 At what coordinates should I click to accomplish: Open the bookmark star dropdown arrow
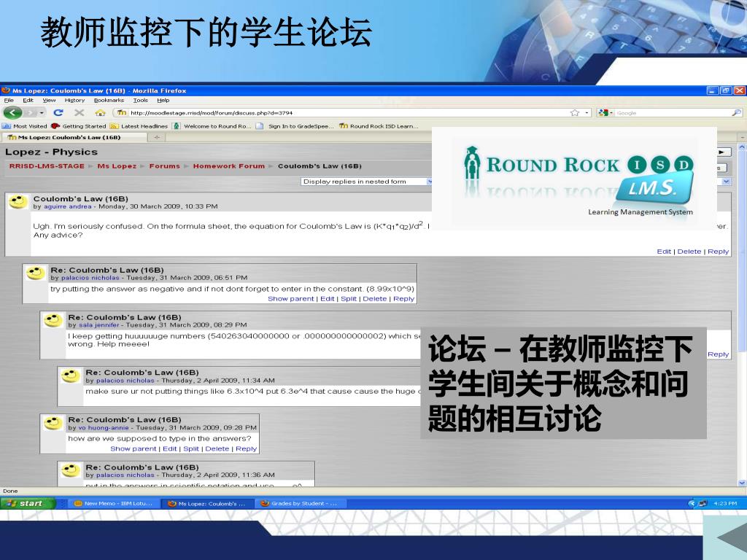pyautogui.click(x=587, y=113)
